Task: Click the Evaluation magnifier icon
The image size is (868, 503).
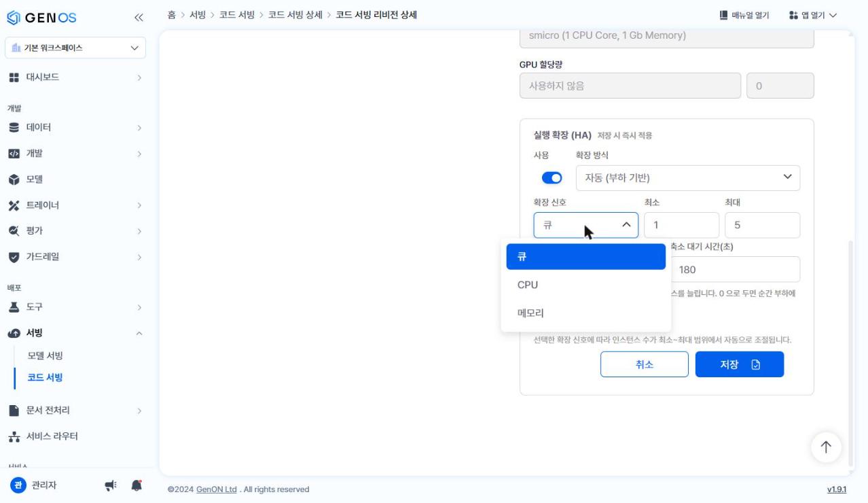Action: pos(14,231)
